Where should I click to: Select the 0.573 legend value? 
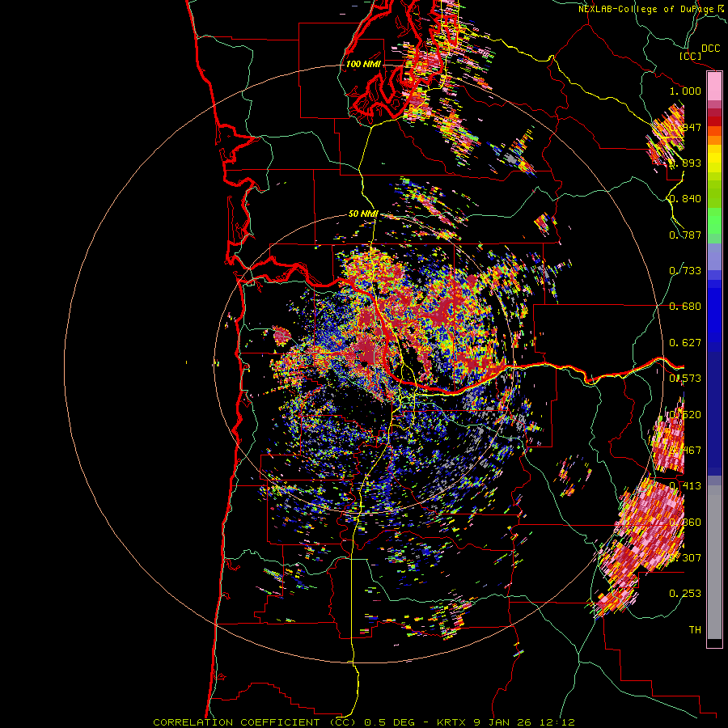(685, 379)
